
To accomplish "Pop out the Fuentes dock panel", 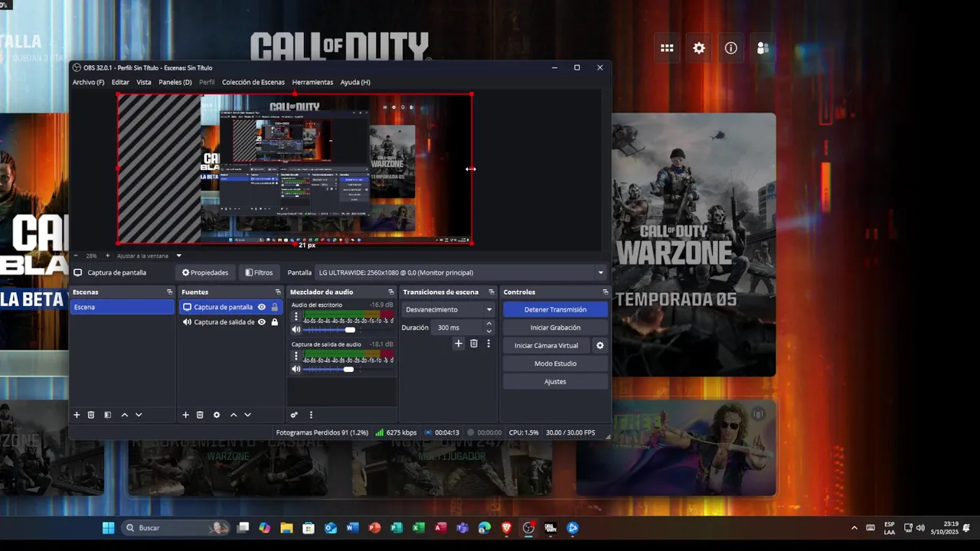I will [x=278, y=292].
